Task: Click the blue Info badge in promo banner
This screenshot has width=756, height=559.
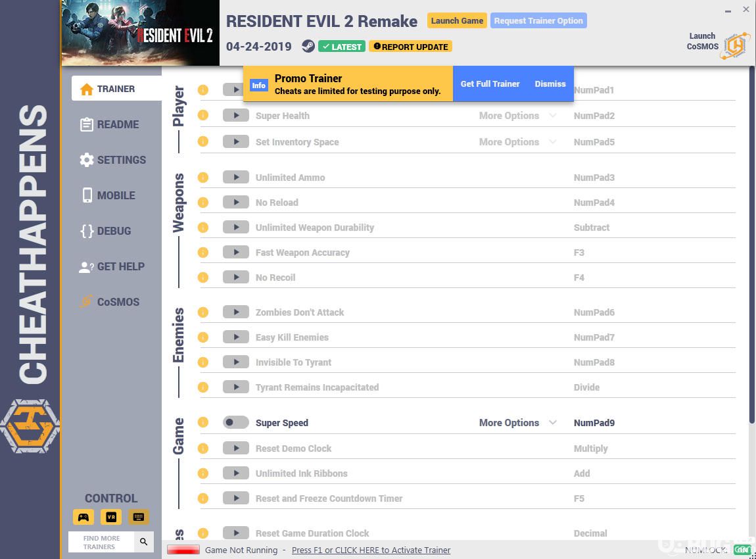Action: pyautogui.click(x=258, y=85)
